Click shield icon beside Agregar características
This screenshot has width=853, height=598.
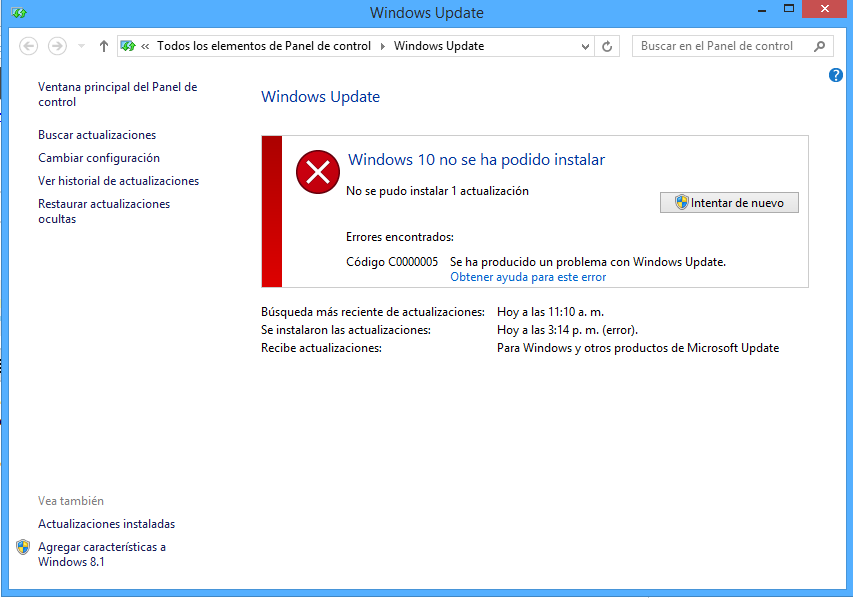coord(23,547)
